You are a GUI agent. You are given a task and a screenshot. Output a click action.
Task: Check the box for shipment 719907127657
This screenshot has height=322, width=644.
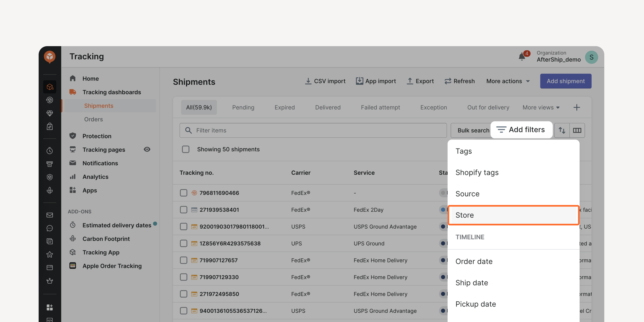tap(184, 260)
